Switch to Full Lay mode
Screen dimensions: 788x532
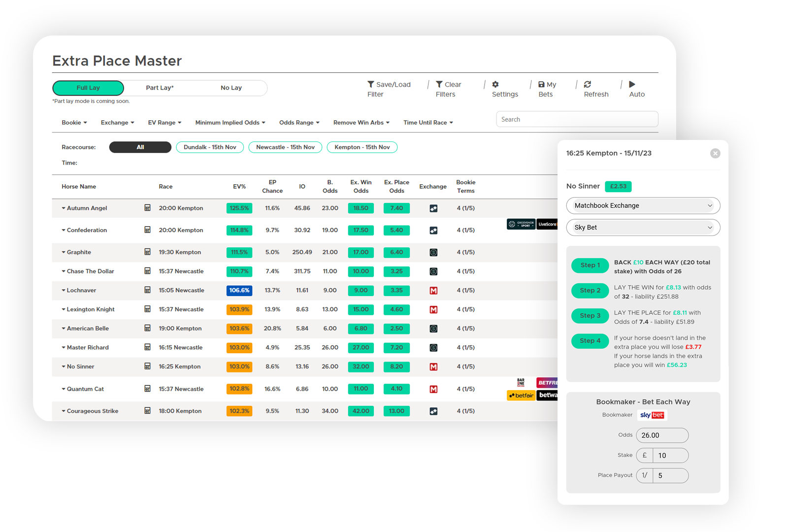88,88
